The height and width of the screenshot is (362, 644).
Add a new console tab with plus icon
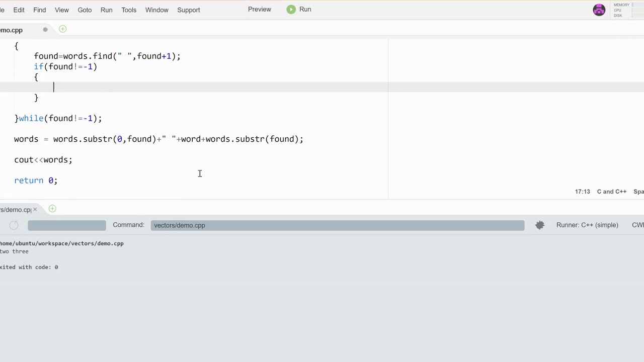52,209
